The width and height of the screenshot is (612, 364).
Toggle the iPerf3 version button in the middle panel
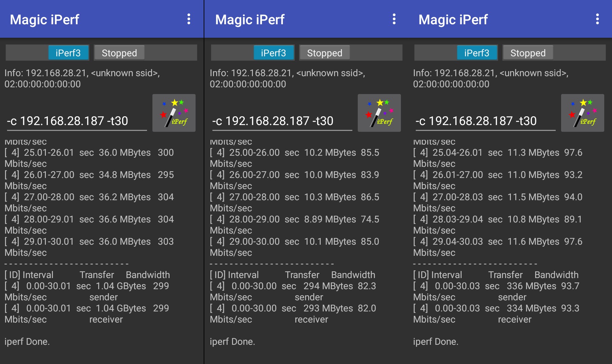click(273, 53)
